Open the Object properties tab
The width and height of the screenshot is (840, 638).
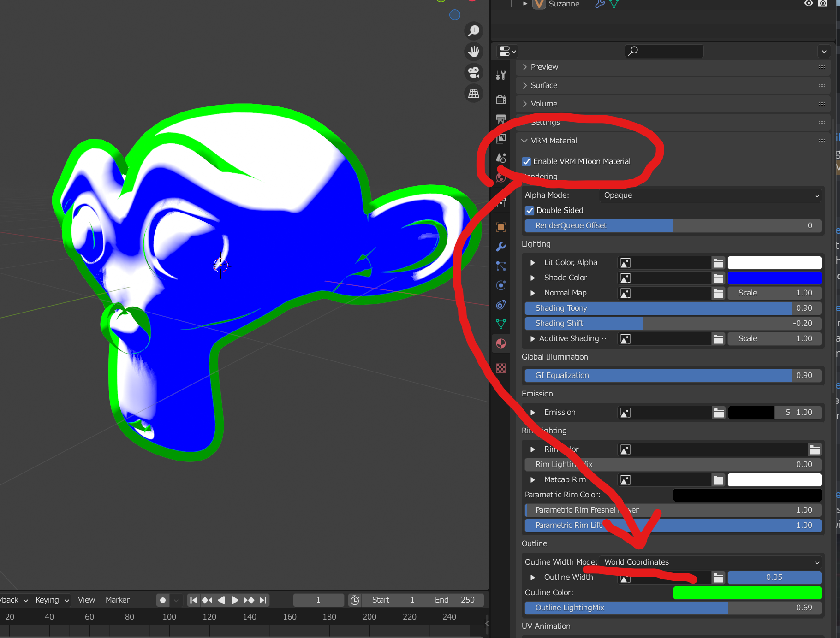tap(501, 227)
